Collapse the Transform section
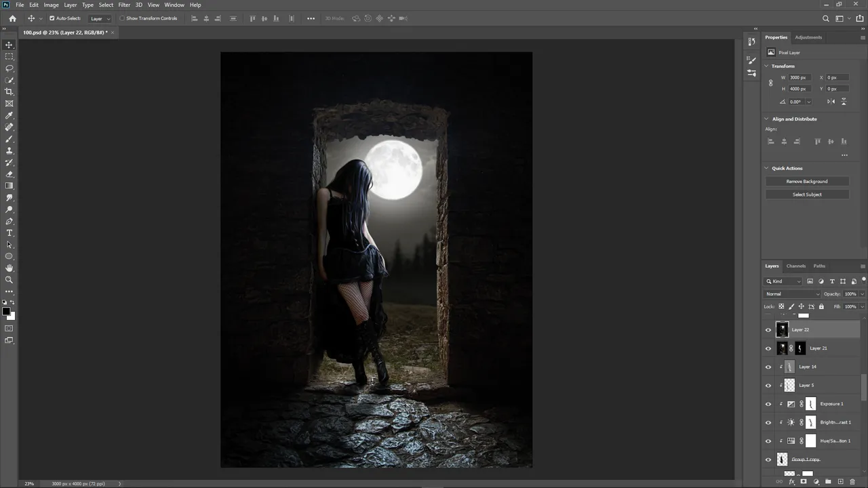This screenshot has height=488, width=868. pos(766,66)
